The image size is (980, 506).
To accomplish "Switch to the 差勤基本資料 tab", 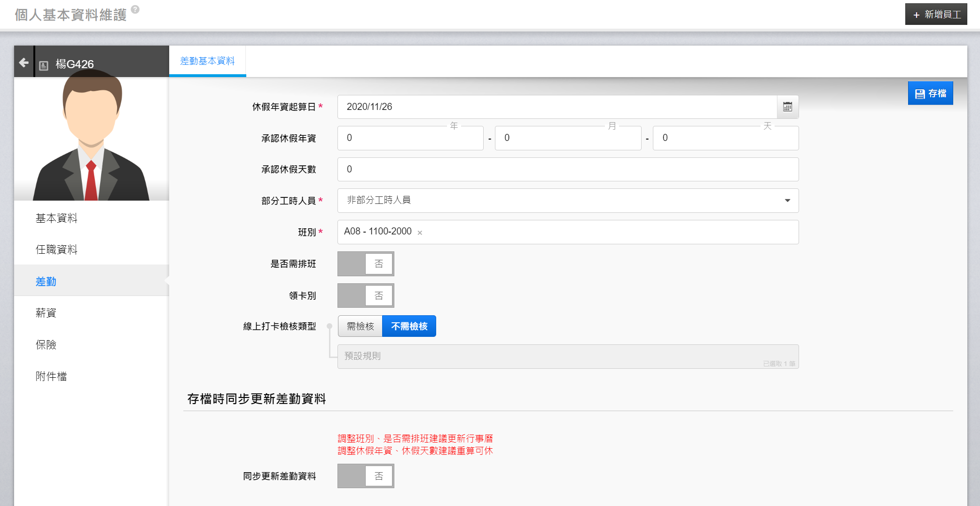I will pos(207,61).
